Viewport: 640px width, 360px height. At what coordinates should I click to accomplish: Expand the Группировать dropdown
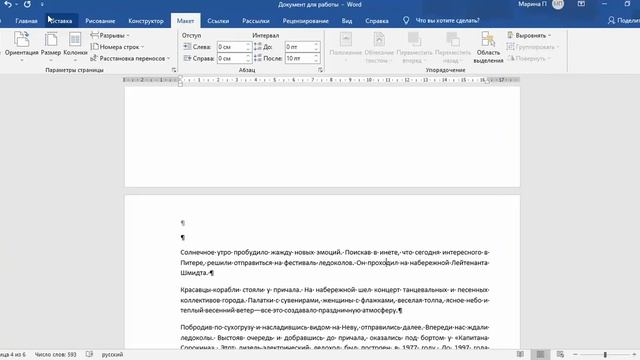pos(532,47)
